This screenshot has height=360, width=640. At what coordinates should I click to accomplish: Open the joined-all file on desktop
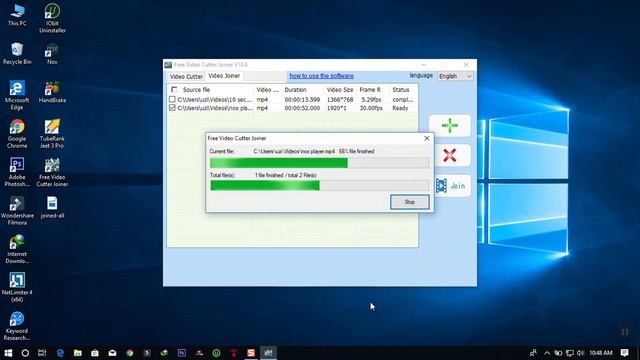coord(52,207)
